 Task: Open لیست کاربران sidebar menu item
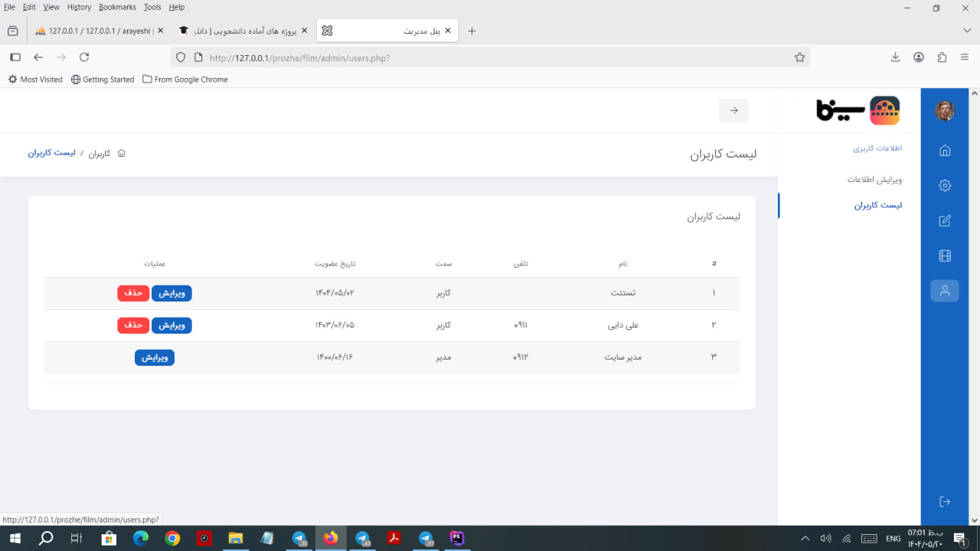[x=878, y=206]
